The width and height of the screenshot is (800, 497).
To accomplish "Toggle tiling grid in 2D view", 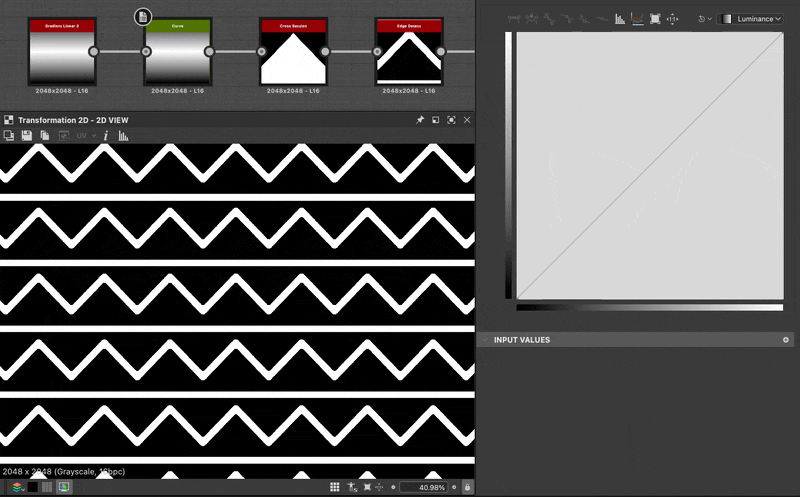I will pyautogui.click(x=335, y=487).
